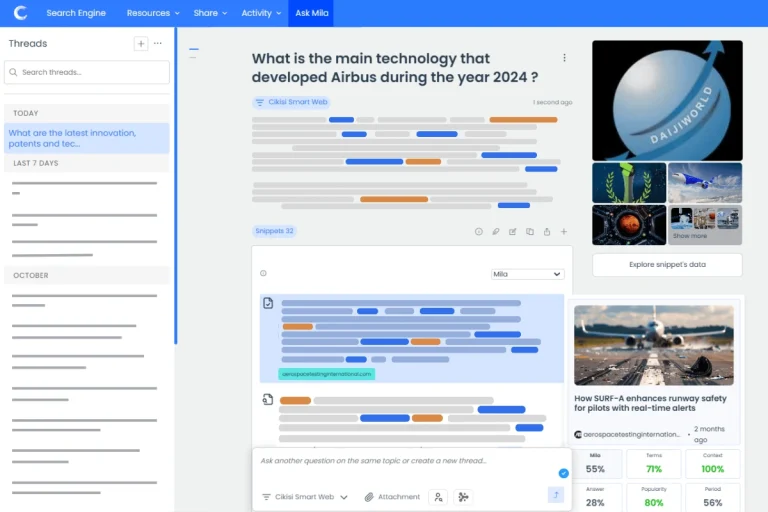
Task: Open the aerospacetestinginternational.com source link
Action: click(326, 374)
